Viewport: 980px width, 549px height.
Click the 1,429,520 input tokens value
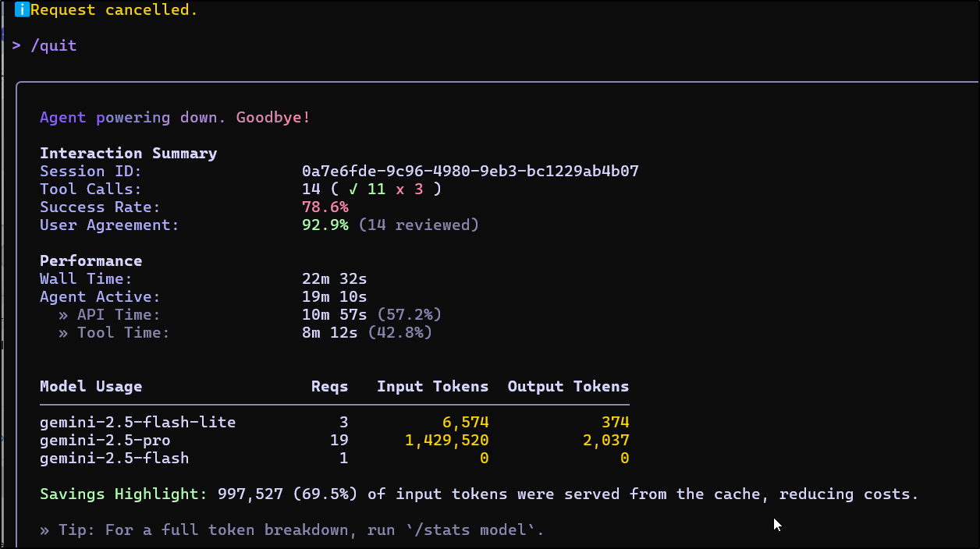(446, 441)
